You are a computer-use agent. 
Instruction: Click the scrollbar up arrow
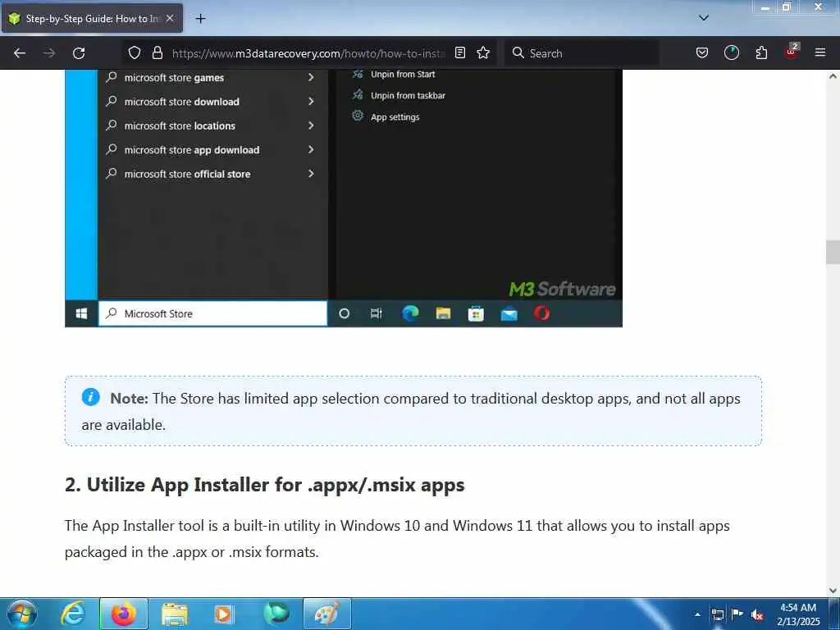pyautogui.click(x=833, y=76)
